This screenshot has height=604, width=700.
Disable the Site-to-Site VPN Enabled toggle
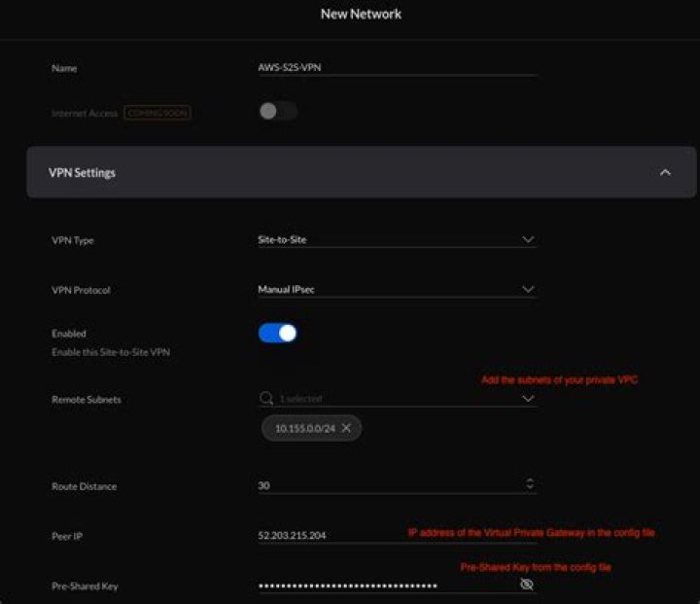[277, 334]
